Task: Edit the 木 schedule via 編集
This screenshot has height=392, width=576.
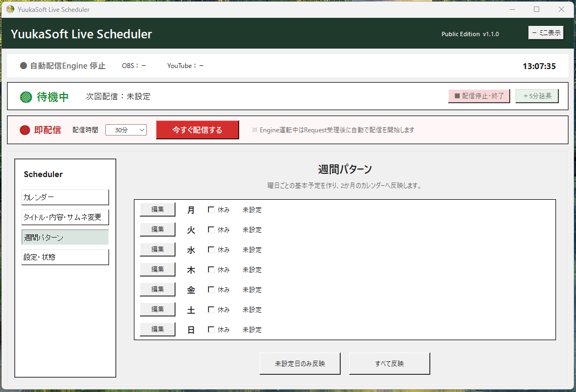Action: point(158,269)
